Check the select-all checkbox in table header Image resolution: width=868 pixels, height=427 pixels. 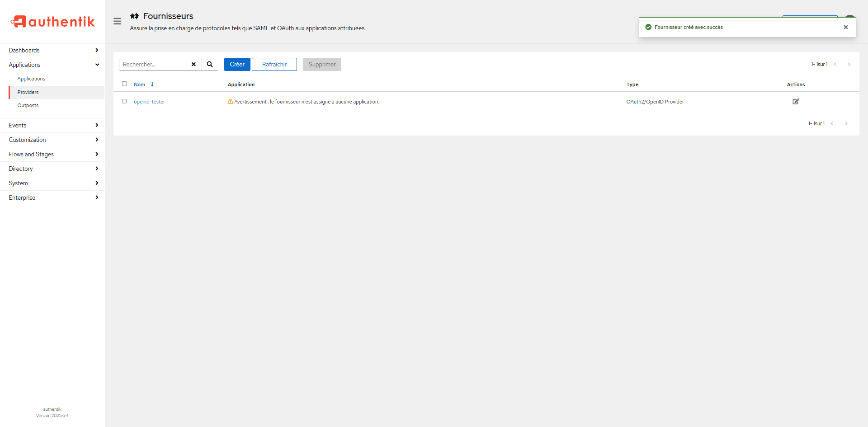124,84
